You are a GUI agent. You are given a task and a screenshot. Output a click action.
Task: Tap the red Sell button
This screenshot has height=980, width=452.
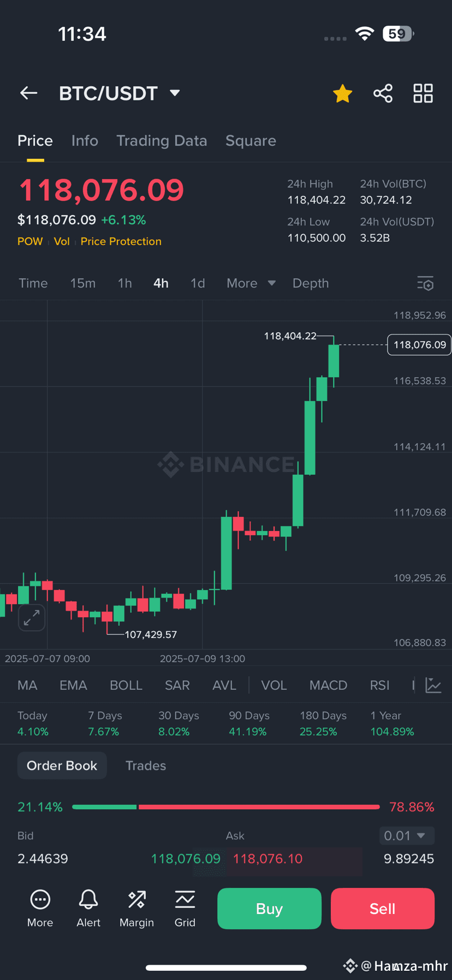click(x=382, y=909)
